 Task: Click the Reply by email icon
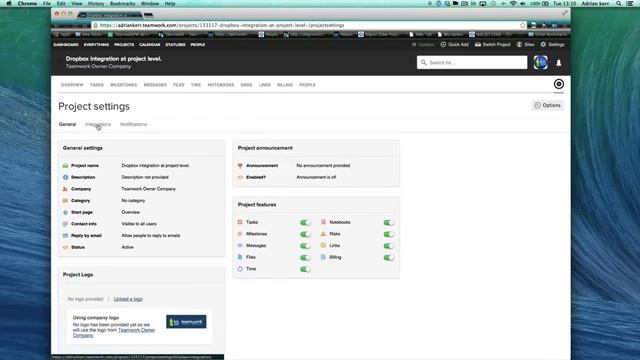click(x=65, y=236)
